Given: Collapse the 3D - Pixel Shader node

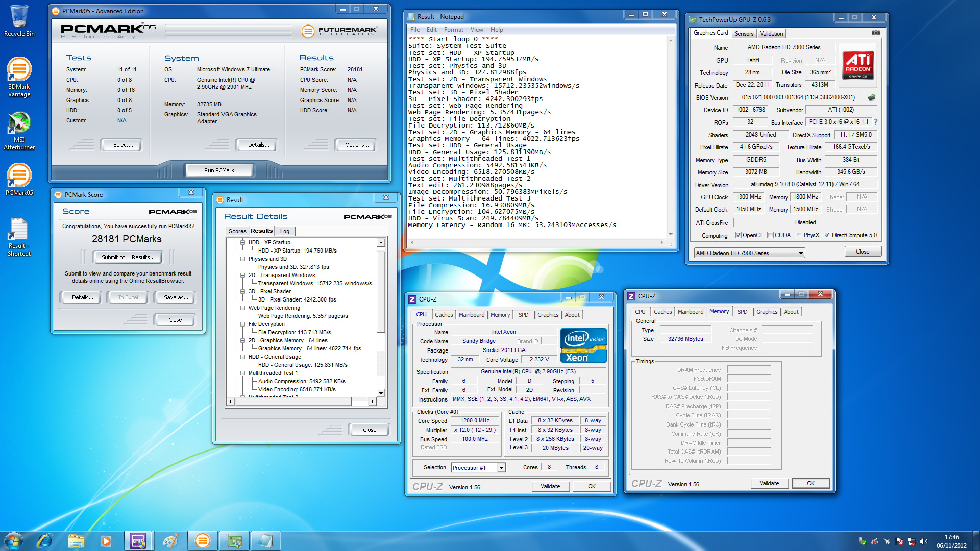Looking at the screenshot, I should 243,292.
